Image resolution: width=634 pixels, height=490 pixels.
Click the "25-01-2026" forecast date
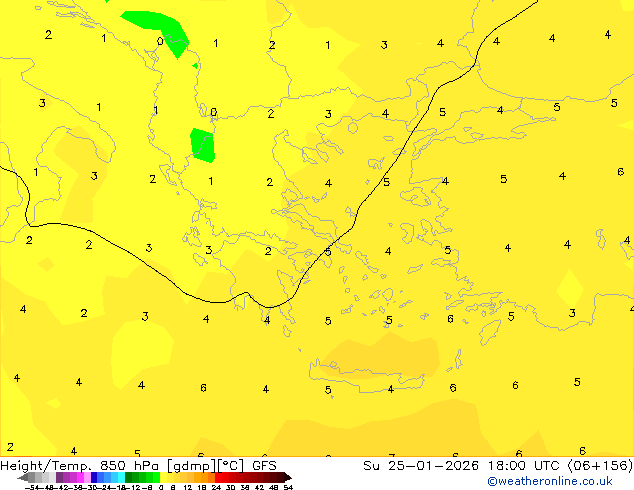pos(433,466)
